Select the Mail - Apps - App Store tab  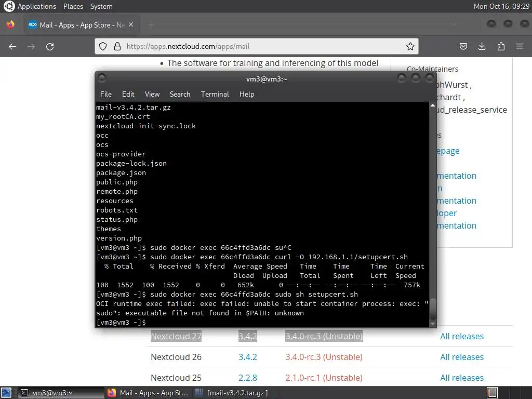[x=82, y=25]
